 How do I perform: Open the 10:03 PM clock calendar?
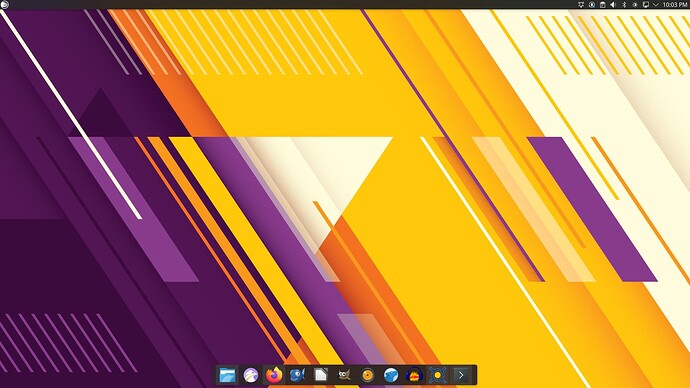[x=675, y=4]
